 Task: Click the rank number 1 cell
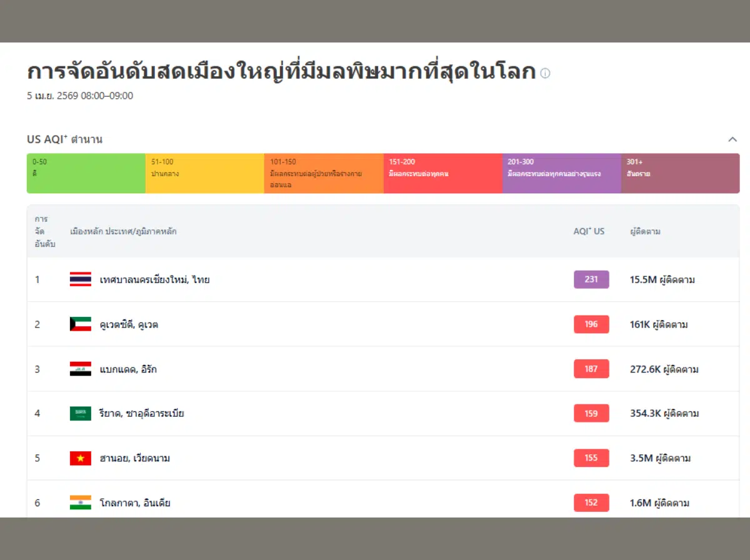click(37, 279)
